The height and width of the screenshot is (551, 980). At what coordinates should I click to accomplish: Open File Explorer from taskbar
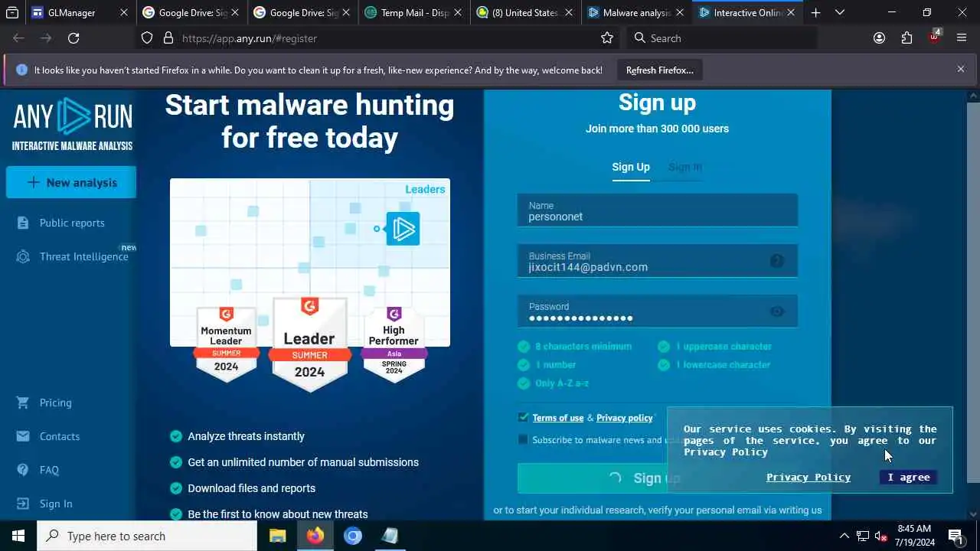pos(277,536)
